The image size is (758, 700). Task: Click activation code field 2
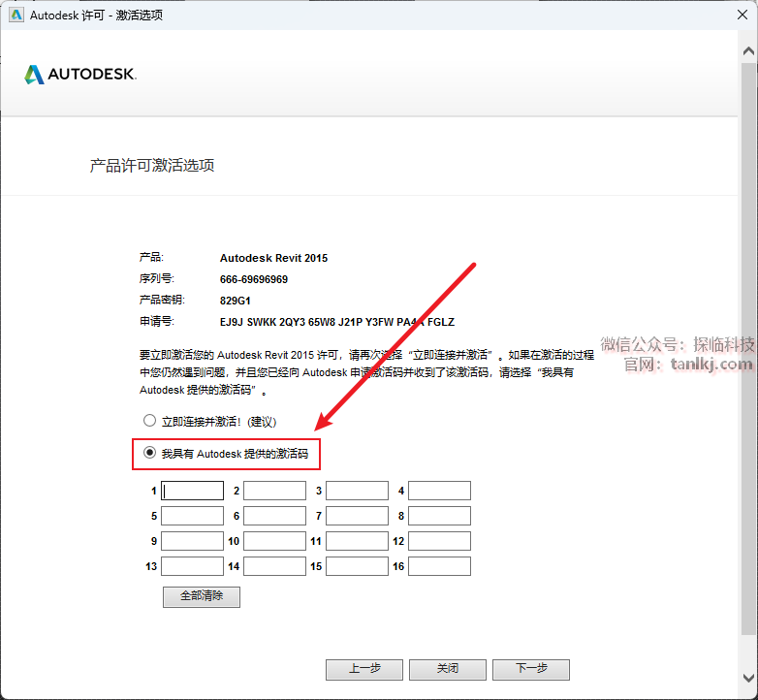point(274,491)
